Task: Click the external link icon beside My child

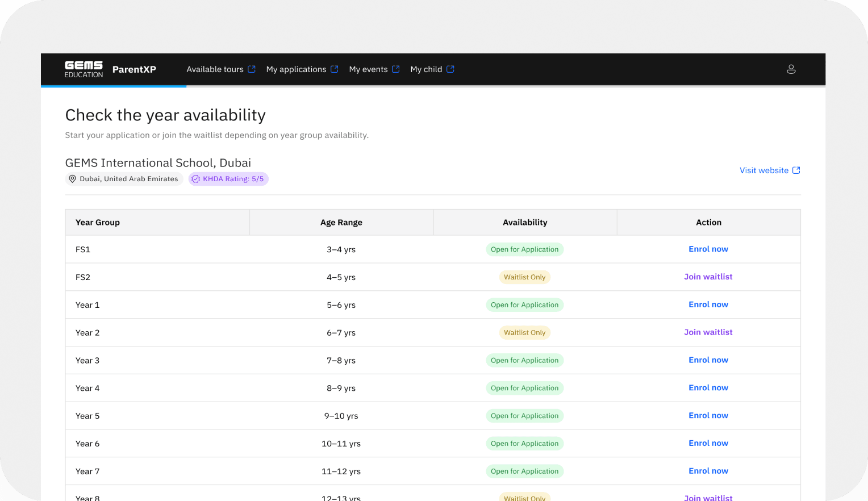Action: [451, 69]
